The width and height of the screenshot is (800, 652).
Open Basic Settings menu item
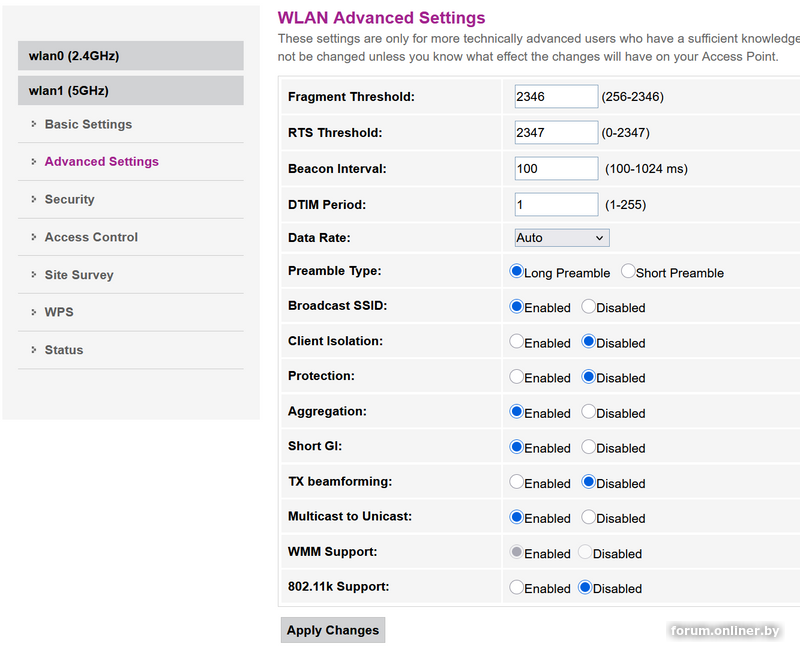point(88,125)
